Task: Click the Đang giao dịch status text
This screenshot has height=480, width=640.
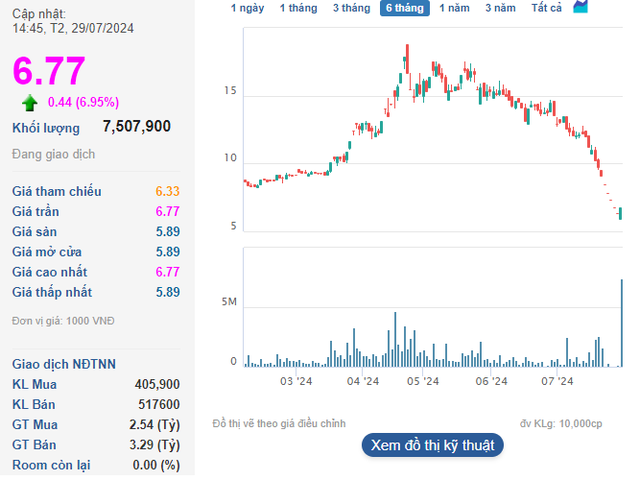Action: (x=53, y=154)
